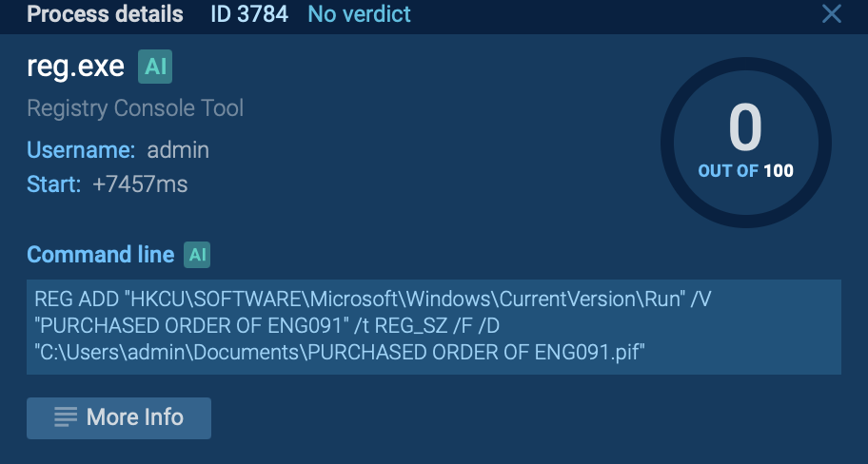Close the Process details panel
868x464 pixels.
(832, 14)
